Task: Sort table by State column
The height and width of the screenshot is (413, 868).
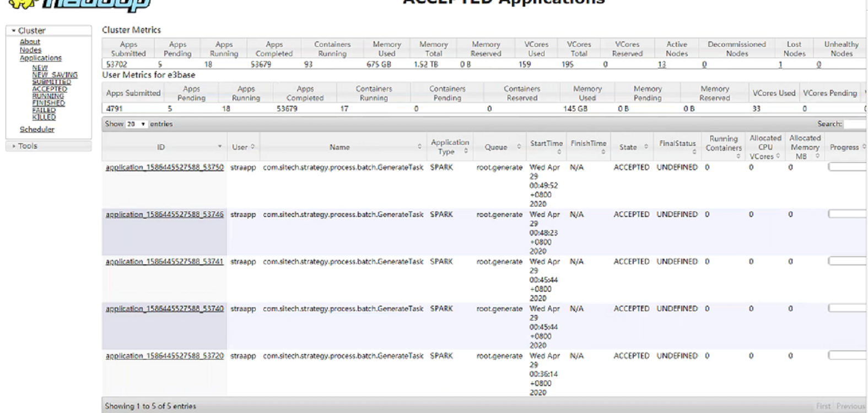Action: [632, 147]
